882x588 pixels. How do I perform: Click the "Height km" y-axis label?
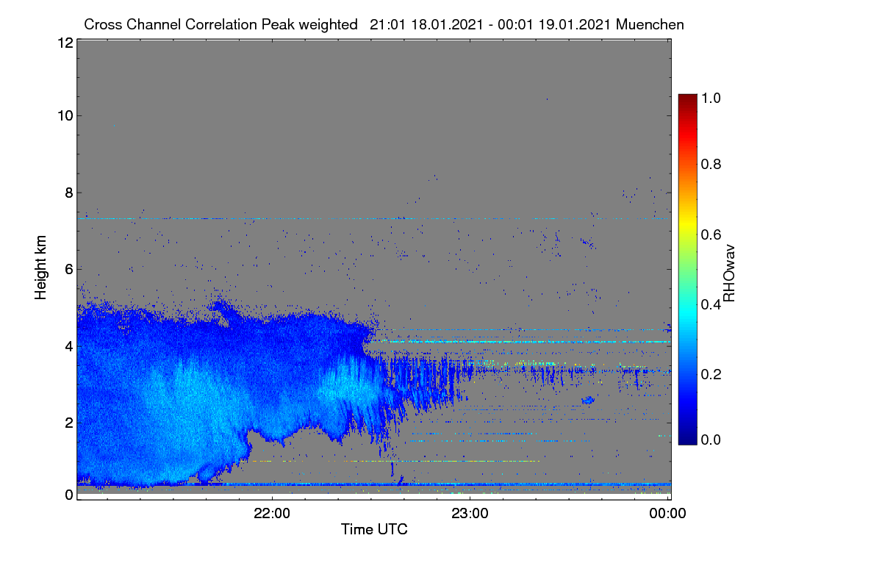[40, 267]
